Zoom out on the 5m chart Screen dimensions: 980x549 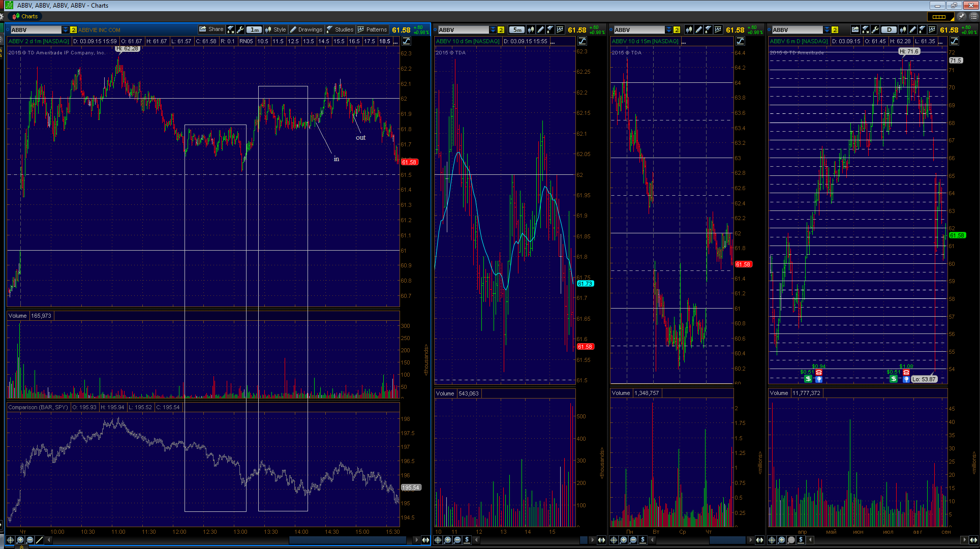click(457, 540)
